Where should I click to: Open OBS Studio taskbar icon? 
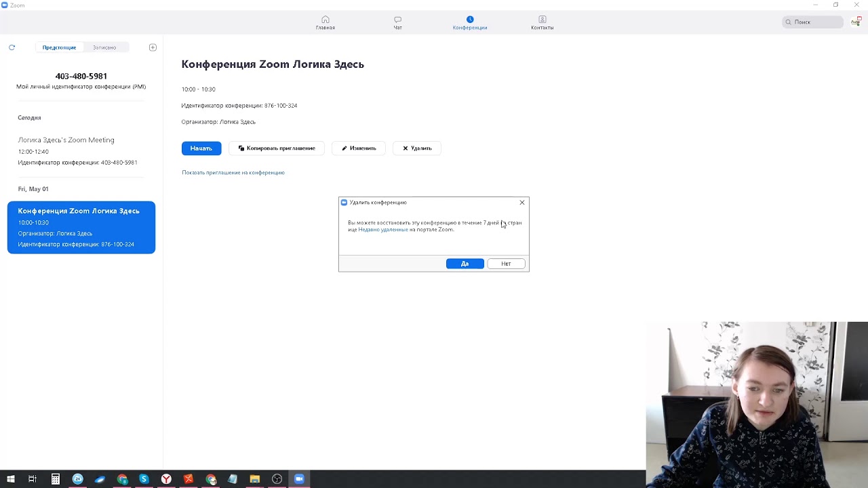point(277,479)
